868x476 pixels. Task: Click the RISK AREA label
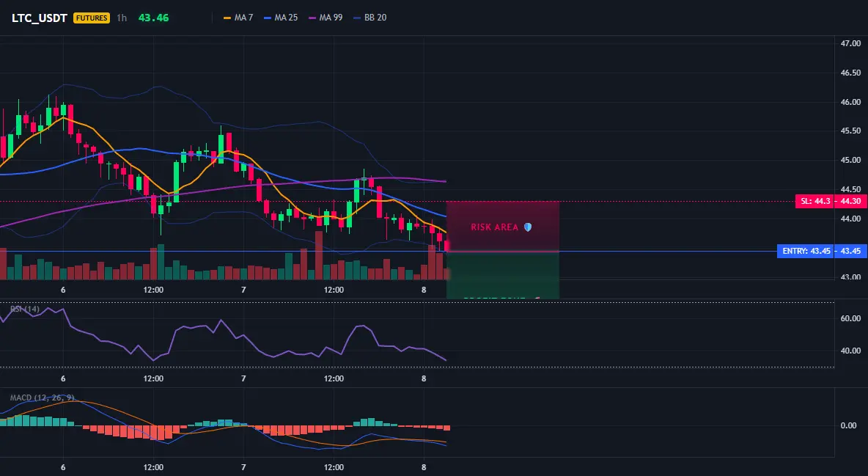(494, 227)
